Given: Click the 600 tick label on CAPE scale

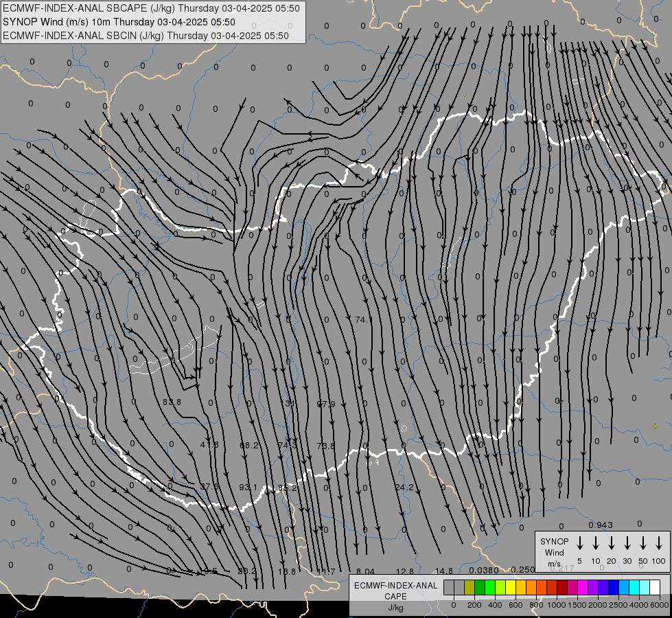Looking at the screenshot, I should click(515, 605).
